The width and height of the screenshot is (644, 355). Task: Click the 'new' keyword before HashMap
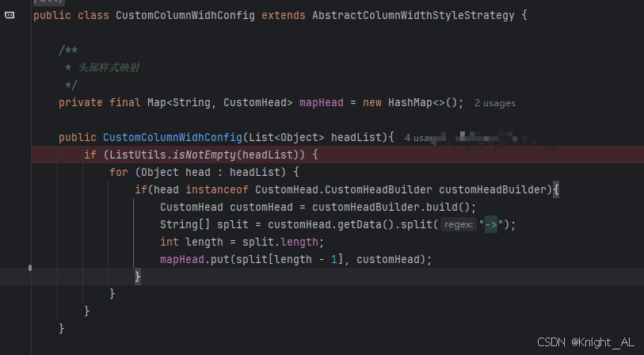372,103
